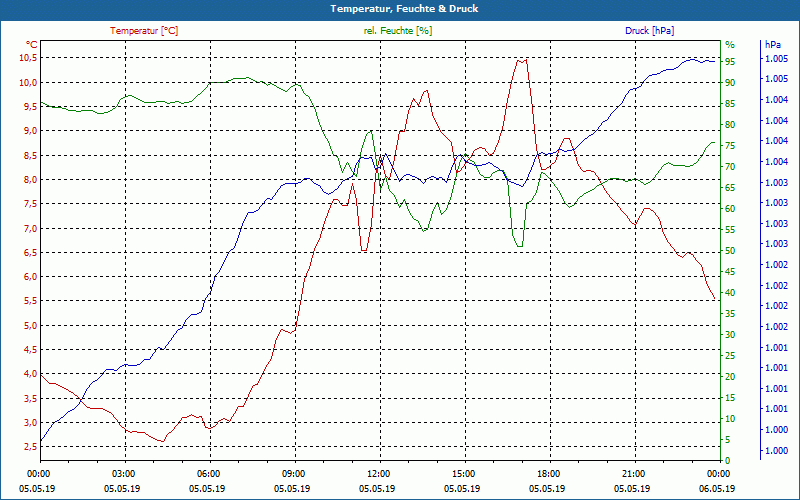Click the '6,0' temperature axis value
Screen dimensions: 800x500
pos(30,277)
